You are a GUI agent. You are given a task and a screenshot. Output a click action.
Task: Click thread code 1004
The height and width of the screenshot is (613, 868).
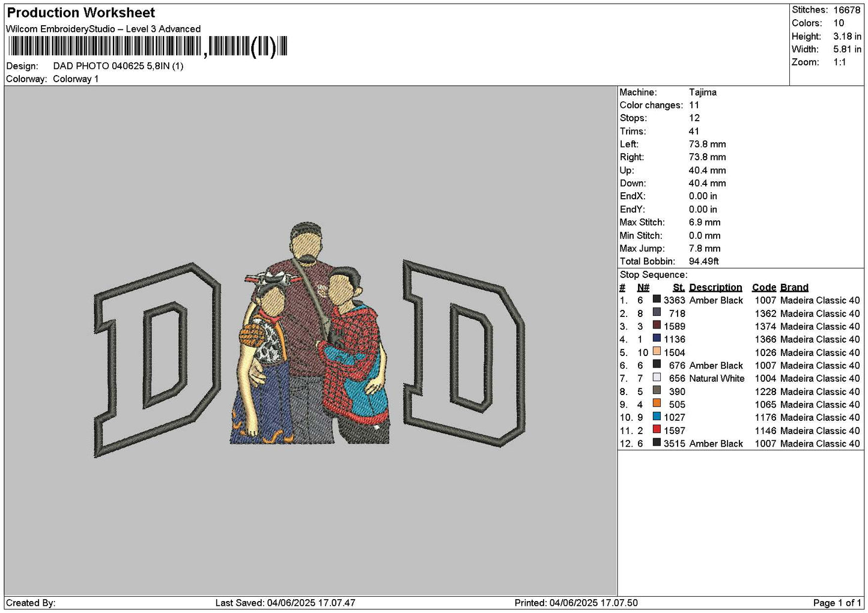point(766,379)
